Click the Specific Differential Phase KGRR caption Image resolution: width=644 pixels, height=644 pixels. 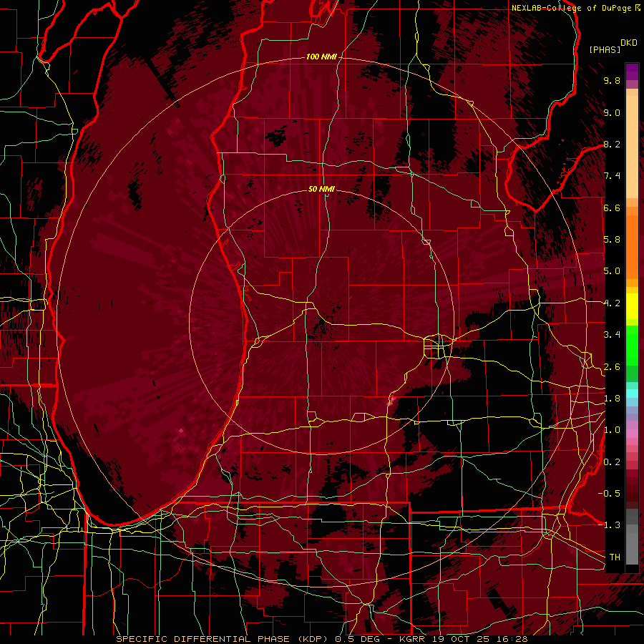point(321,639)
